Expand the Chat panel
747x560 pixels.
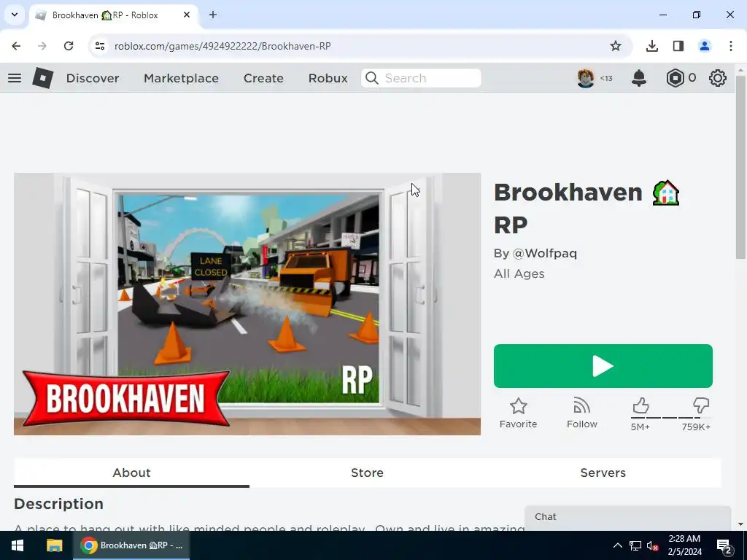click(628, 517)
